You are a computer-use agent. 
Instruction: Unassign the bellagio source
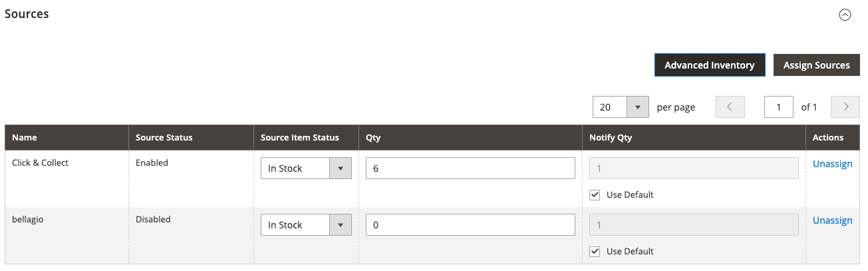[x=832, y=220]
